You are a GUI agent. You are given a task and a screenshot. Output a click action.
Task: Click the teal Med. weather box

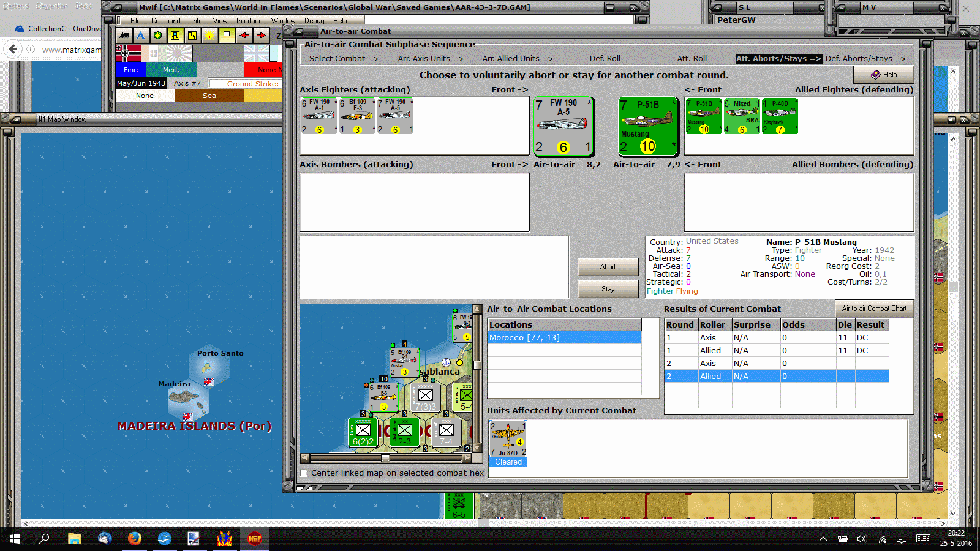pos(171,70)
